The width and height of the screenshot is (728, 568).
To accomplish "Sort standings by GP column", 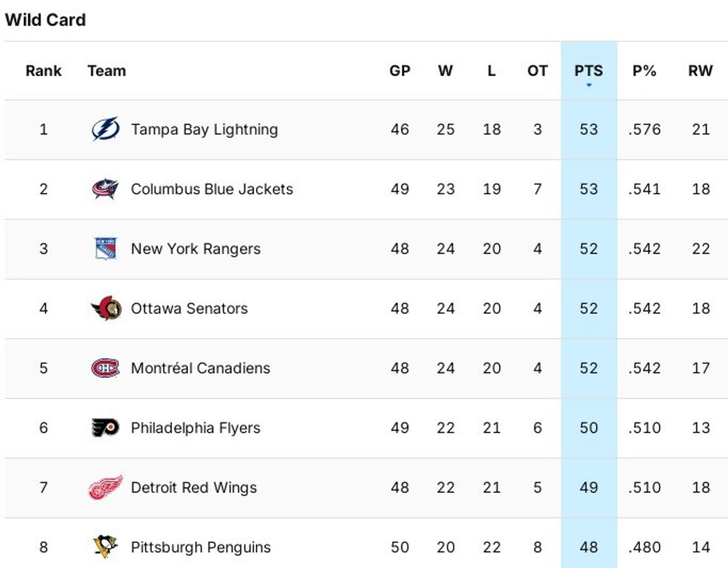I will (x=399, y=71).
